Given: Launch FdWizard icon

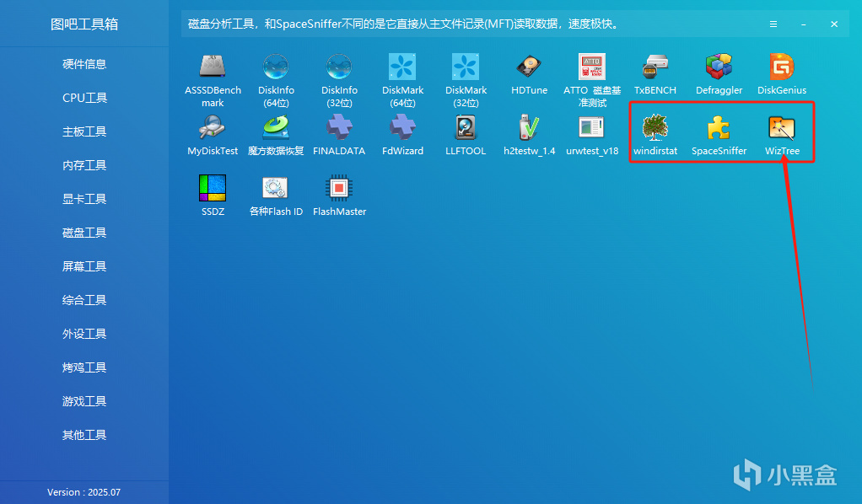Looking at the screenshot, I should point(402,135).
